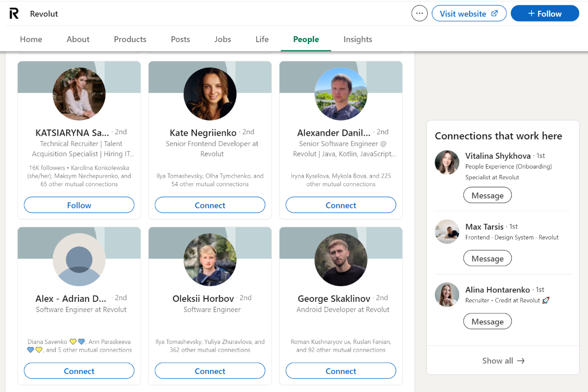
Task: Click the Revolut logo icon
Action: 14,14
